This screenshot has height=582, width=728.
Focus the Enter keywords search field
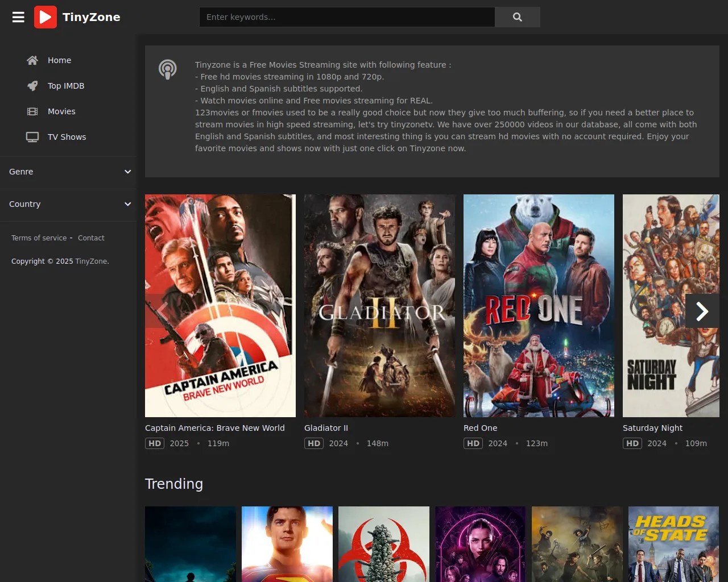click(347, 17)
